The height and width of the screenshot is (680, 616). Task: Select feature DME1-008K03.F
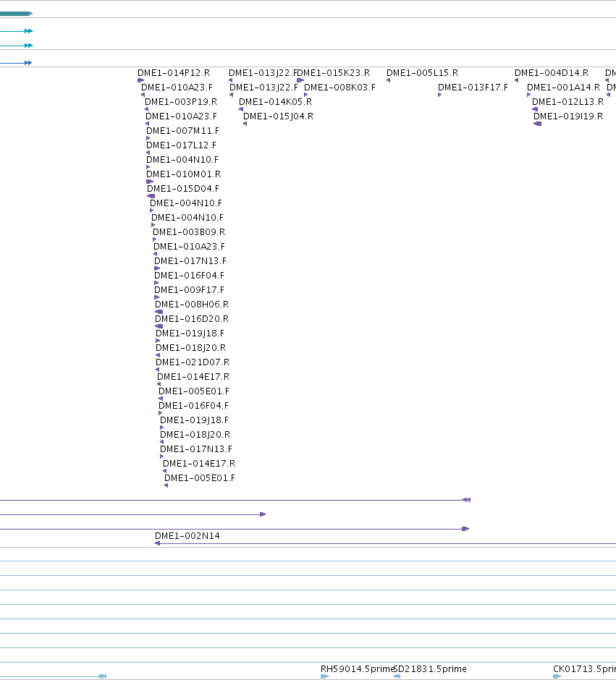click(339, 88)
